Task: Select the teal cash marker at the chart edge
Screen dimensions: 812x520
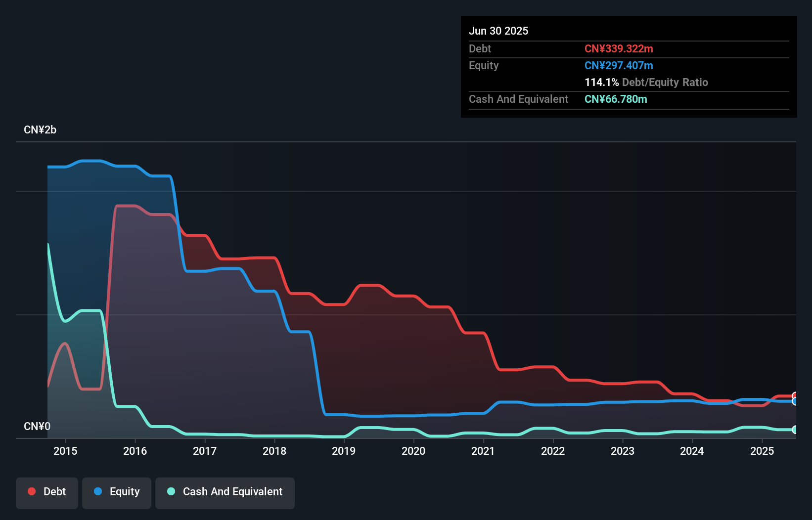Action: (795, 429)
